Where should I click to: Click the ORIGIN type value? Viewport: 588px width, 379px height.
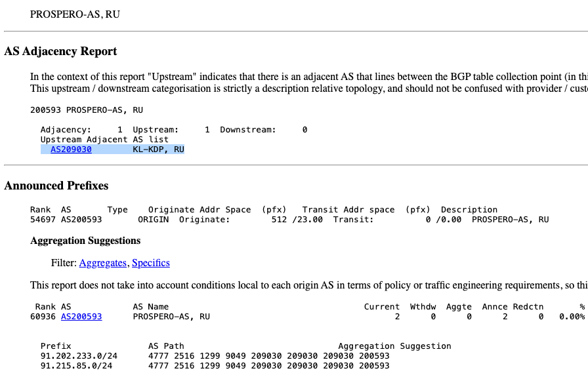tap(153, 220)
